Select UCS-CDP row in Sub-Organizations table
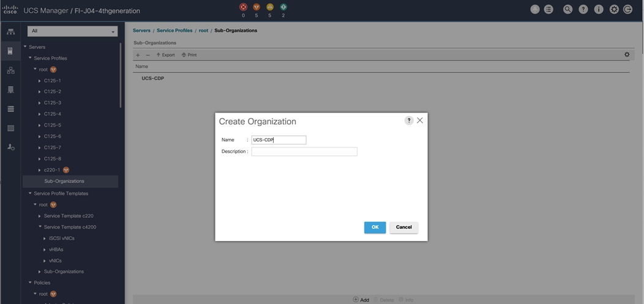644x304 pixels. click(381, 78)
